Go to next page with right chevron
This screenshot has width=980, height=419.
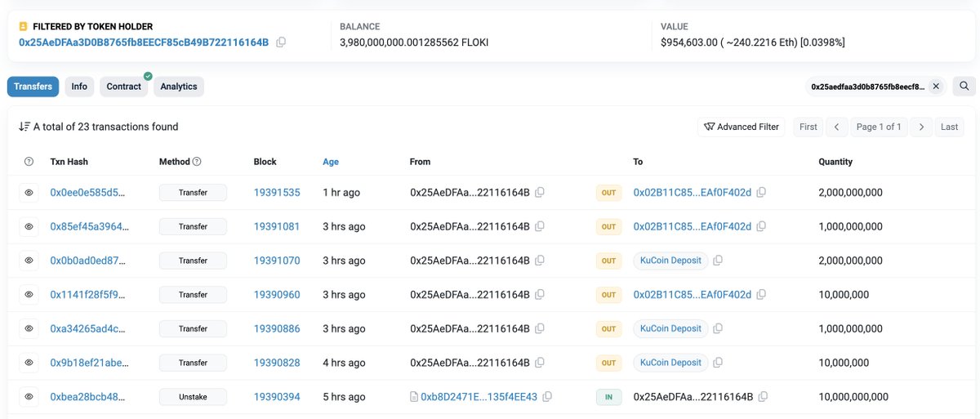click(921, 127)
